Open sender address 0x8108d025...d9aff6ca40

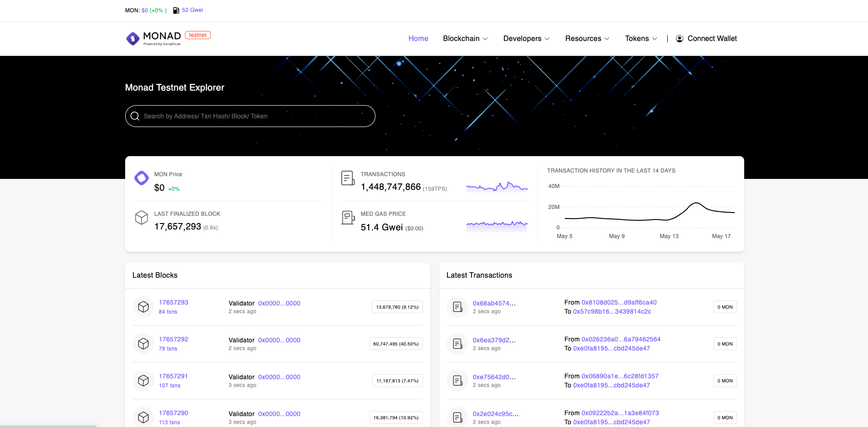pos(619,302)
